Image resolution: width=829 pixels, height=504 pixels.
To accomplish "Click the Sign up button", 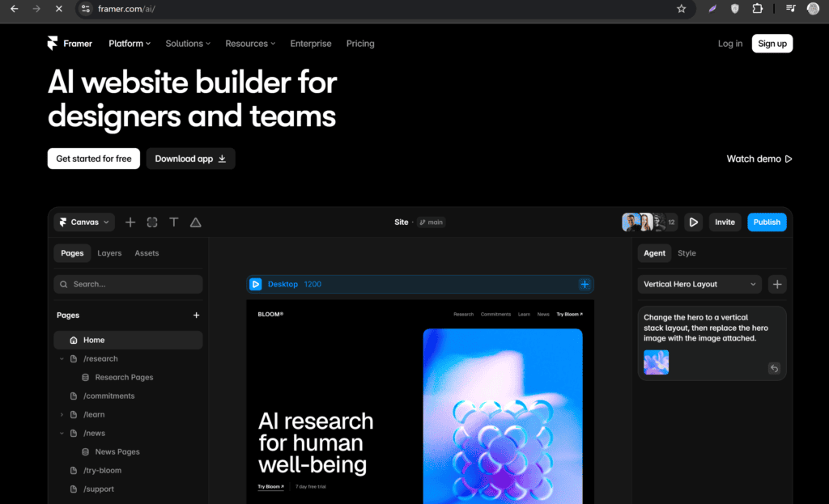I will [772, 44].
